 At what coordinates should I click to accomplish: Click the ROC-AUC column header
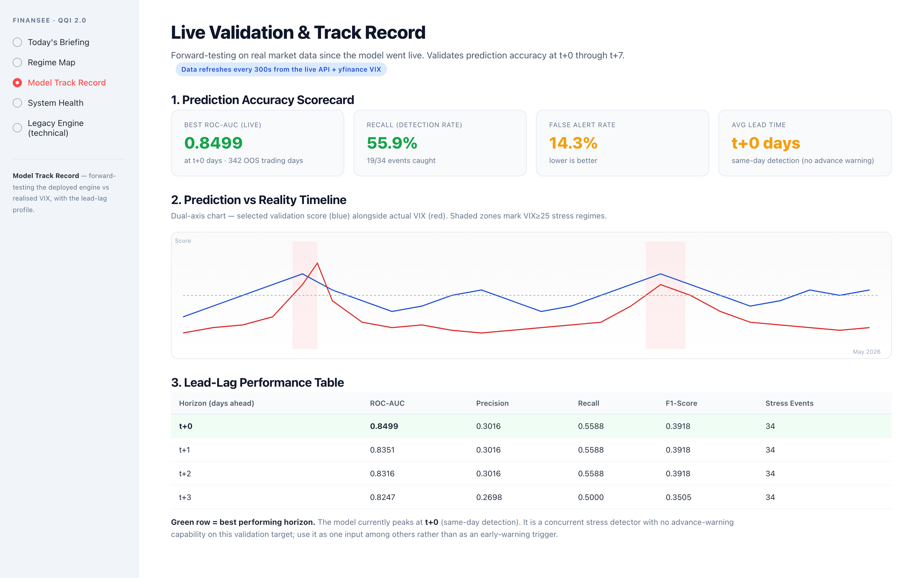pyautogui.click(x=387, y=403)
